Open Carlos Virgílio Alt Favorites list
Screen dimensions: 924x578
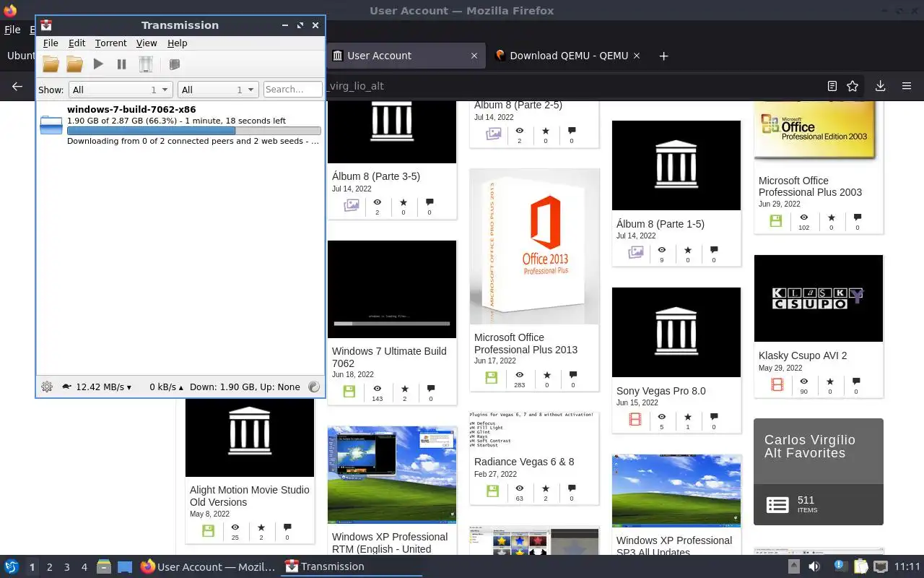(x=819, y=471)
